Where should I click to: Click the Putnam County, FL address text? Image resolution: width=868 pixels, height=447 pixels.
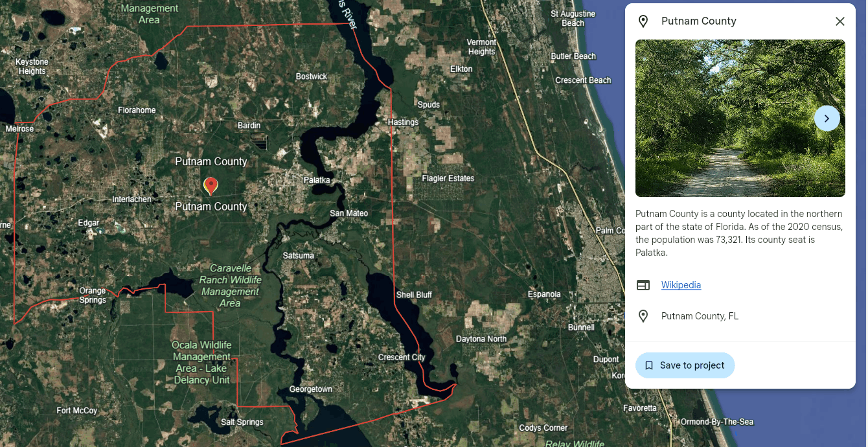(700, 316)
